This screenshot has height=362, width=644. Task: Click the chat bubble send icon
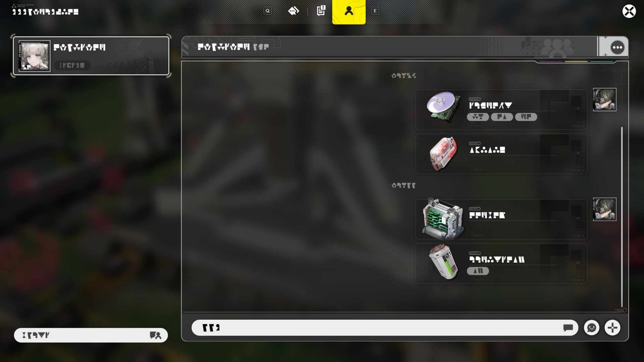(x=568, y=328)
